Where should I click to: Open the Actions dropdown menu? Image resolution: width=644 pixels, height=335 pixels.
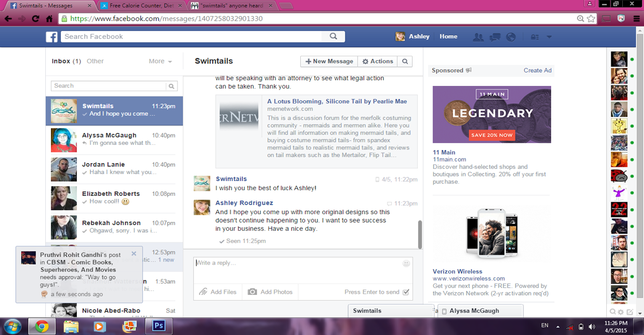[378, 61]
